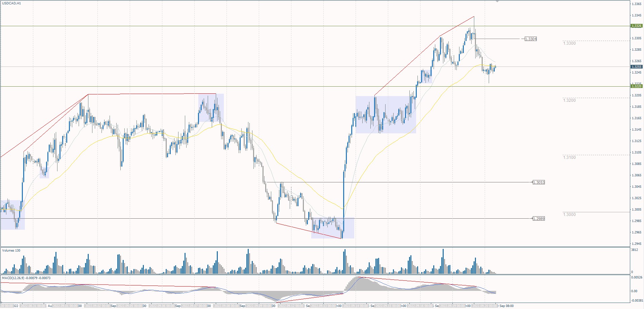
Task: Select the 1.3304 price level label
Action: 531,39
